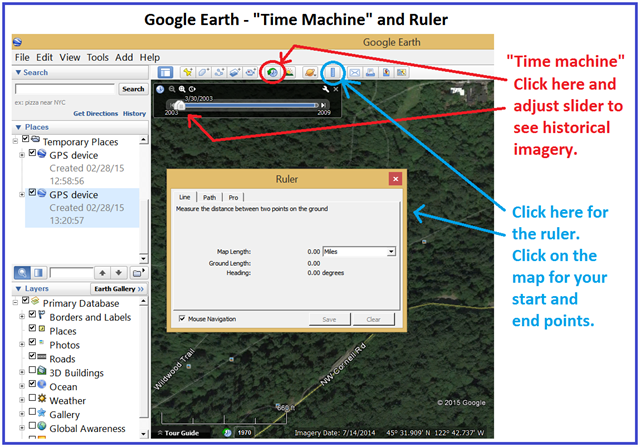Screen dimensions: 640x447
Task: Toggle the sidebar panel toolbar button
Action: click(165, 73)
